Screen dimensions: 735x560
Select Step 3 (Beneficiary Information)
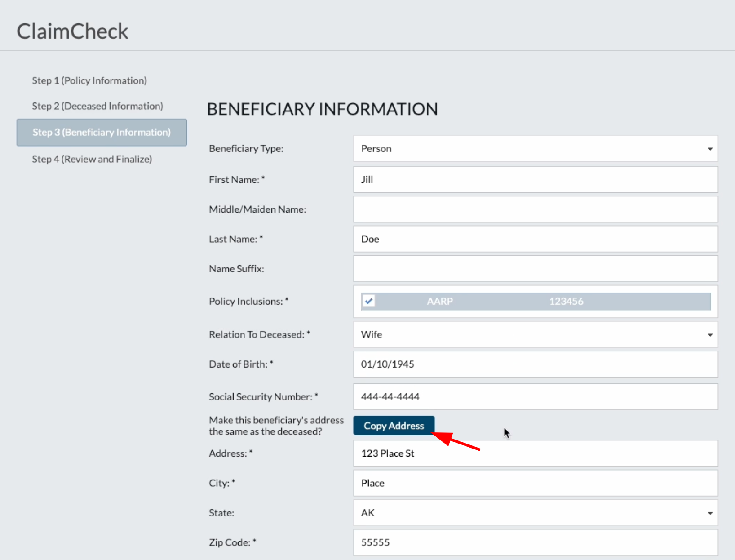tap(102, 132)
